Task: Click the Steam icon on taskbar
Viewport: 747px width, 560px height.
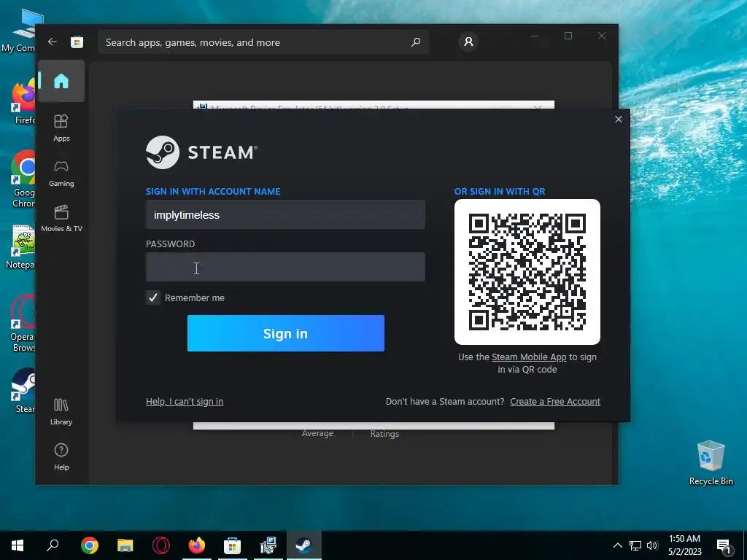Action: (x=304, y=545)
